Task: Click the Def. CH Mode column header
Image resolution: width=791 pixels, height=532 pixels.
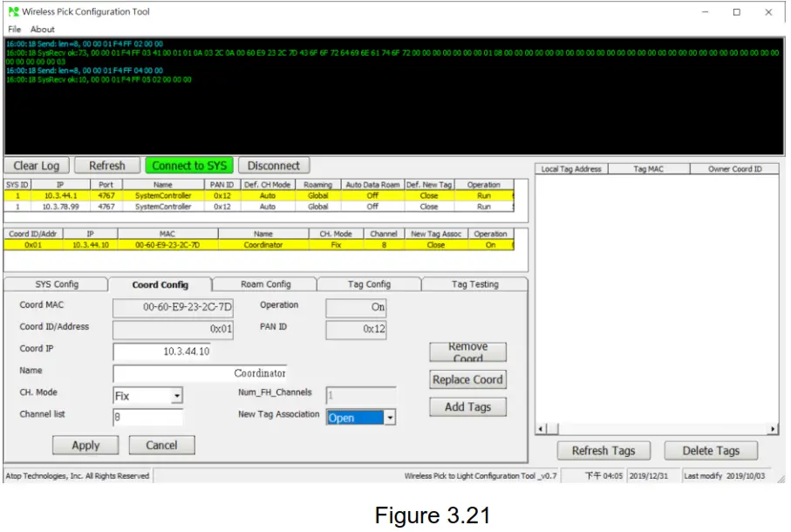Action: [268, 185]
